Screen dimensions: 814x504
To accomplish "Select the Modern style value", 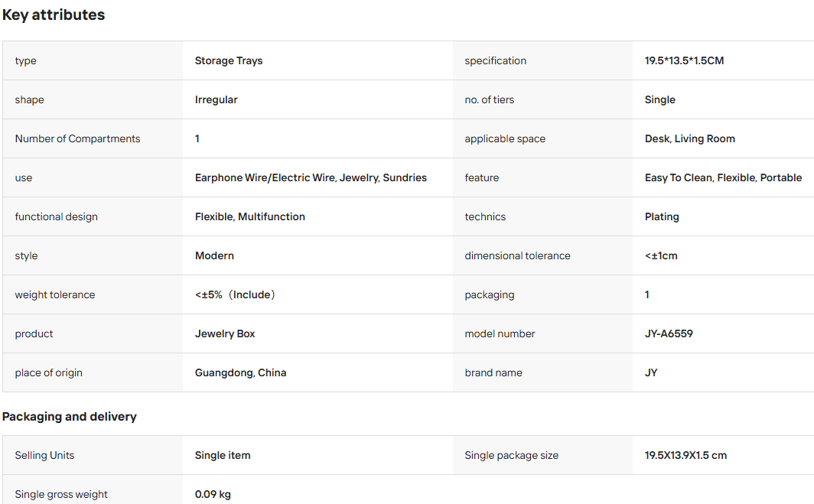I will [214, 255].
